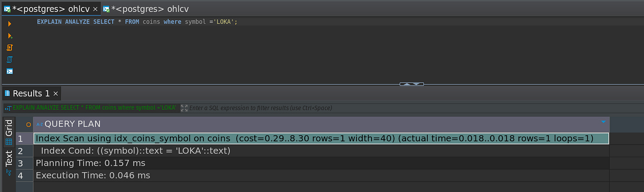Viewport: 644px width, 192px height.
Task: Run the SQL statement with the orange play icon
Action: pos(9,24)
